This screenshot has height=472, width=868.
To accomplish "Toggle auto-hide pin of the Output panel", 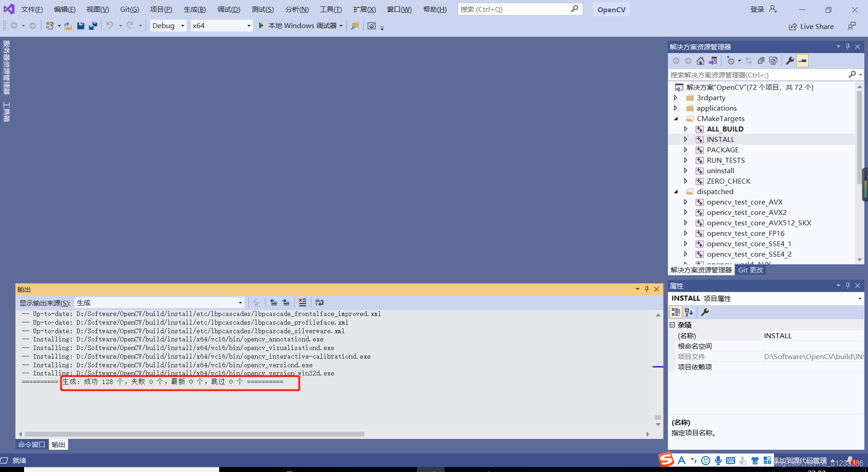I will pos(647,289).
